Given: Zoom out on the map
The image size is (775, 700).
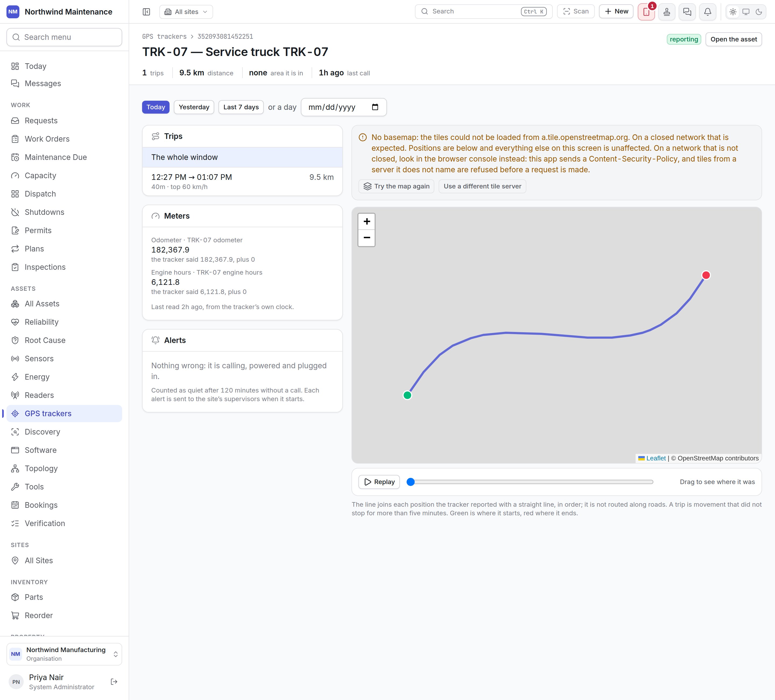Looking at the screenshot, I should click(x=367, y=238).
